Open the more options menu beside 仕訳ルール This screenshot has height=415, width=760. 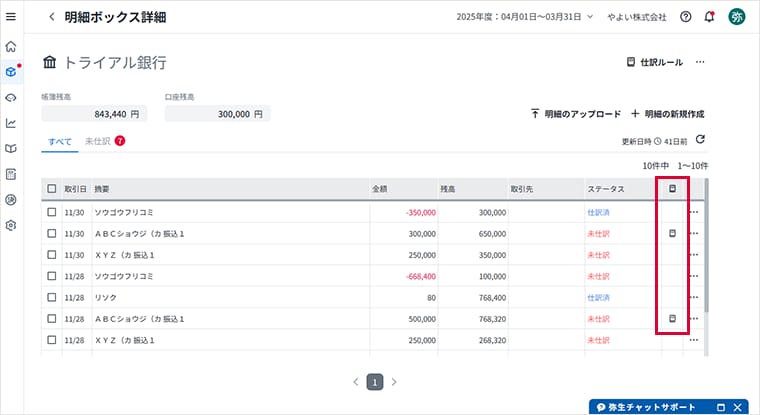700,62
